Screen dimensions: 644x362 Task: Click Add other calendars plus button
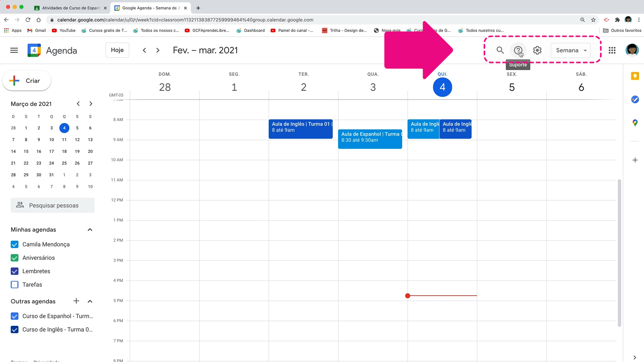[76, 301]
